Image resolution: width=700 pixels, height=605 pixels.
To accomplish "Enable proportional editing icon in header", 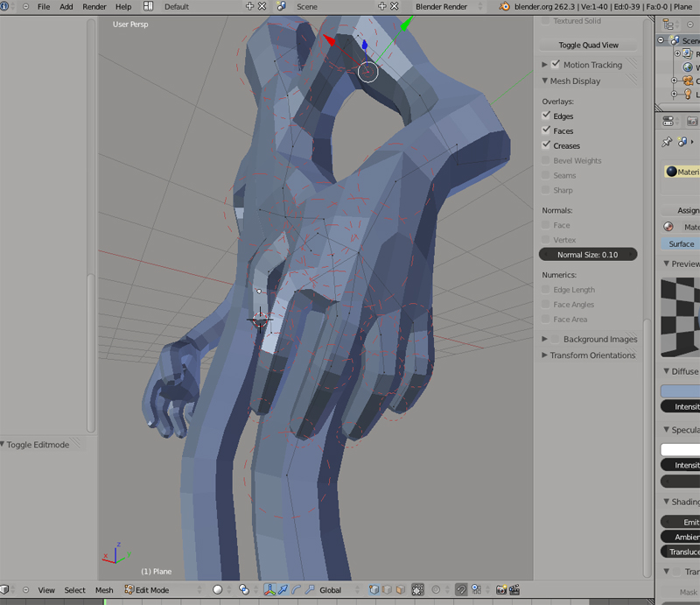I will pyautogui.click(x=435, y=590).
